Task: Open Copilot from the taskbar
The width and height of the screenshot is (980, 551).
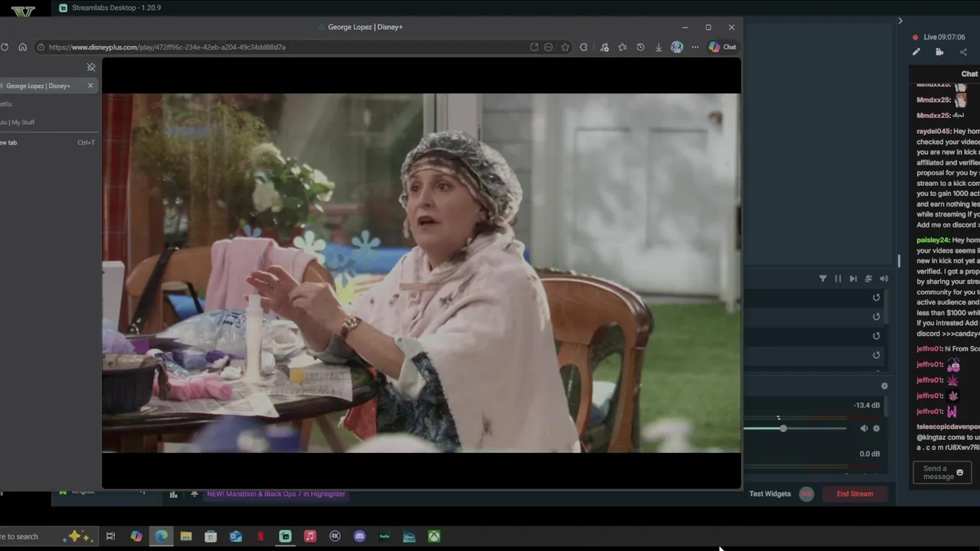Action: pyautogui.click(x=136, y=536)
